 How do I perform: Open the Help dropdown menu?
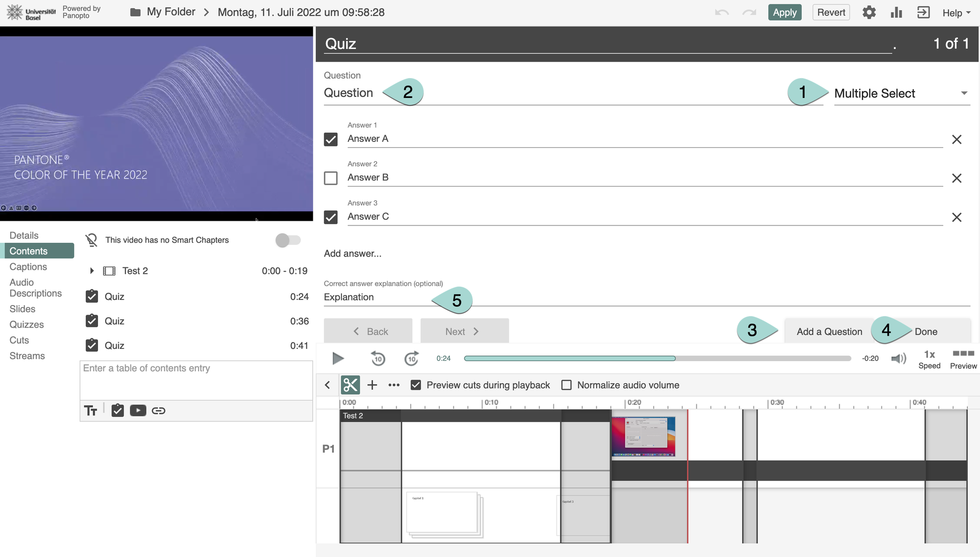click(956, 13)
